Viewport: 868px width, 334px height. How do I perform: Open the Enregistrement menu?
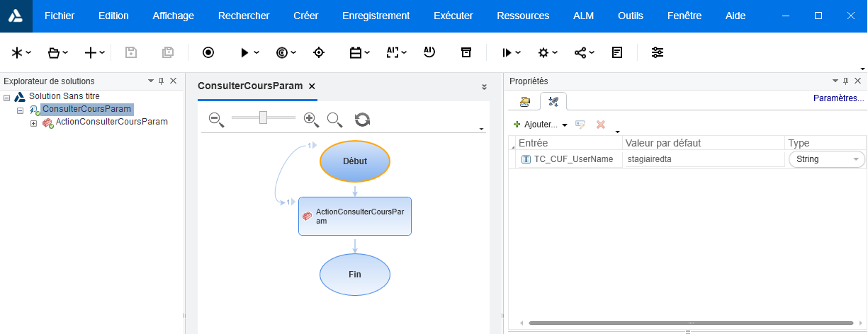click(376, 16)
